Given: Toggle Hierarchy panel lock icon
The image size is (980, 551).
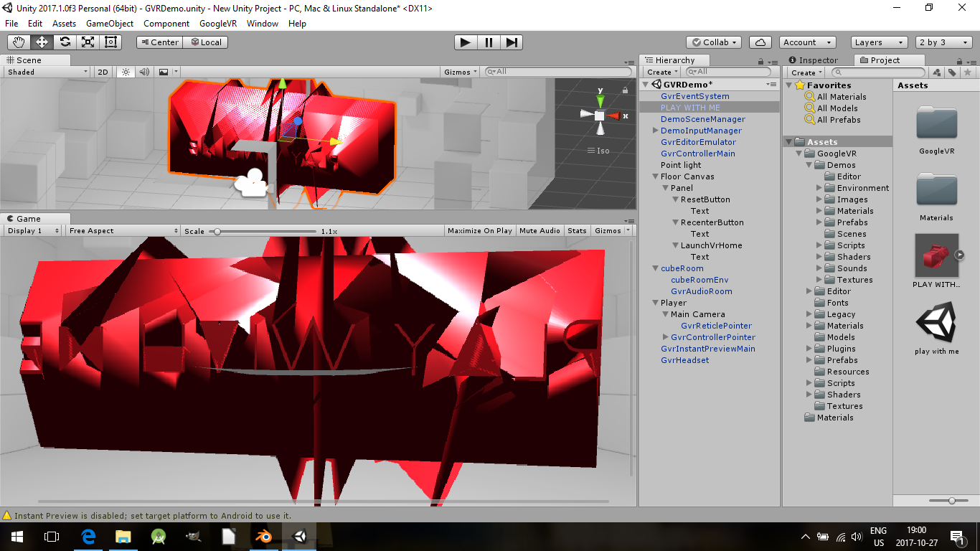Looking at the screenshot, I should coord(761,61).
